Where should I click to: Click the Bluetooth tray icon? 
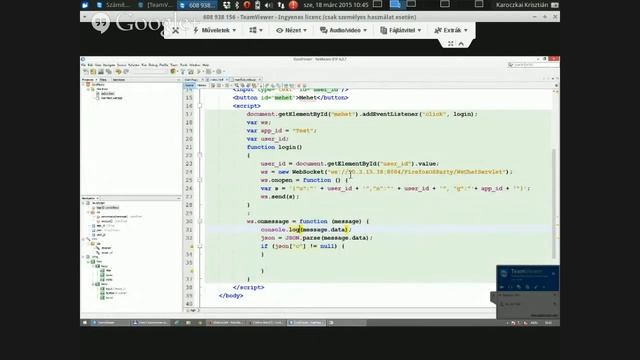[237, 5]
